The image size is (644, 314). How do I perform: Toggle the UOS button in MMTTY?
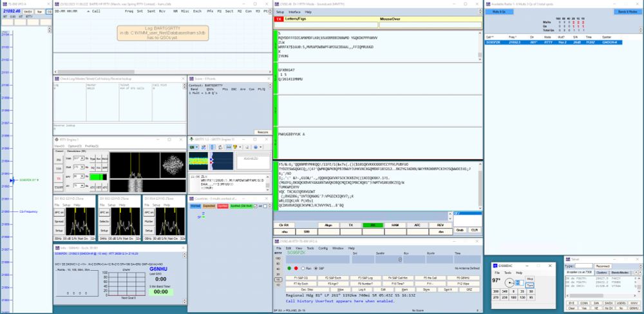coord(59,169)
